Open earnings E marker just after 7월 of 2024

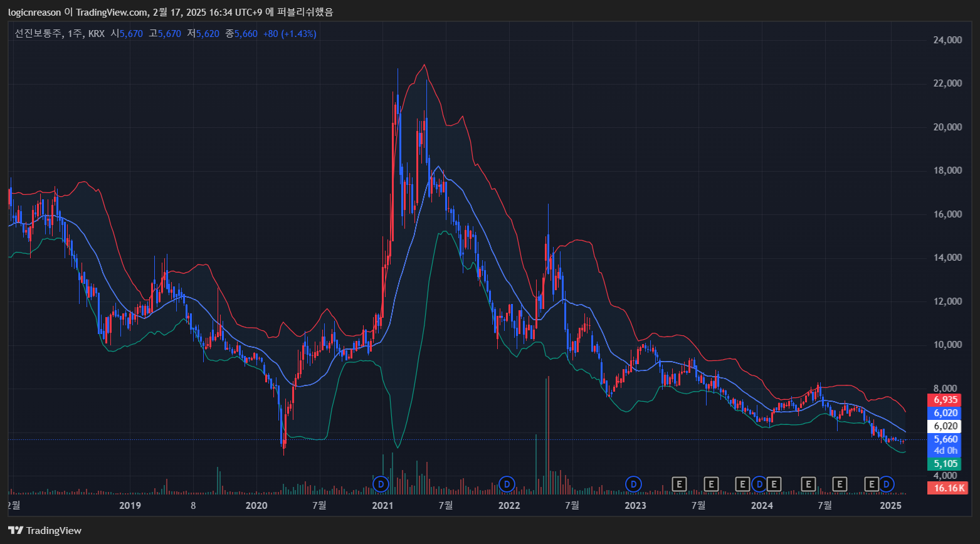pyautogui.click(x=840, y=484)
